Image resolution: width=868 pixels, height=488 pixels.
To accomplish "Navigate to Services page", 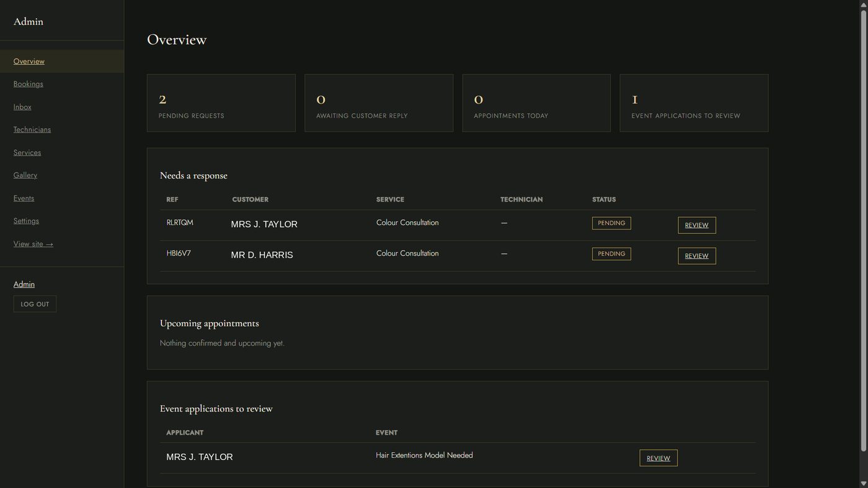I will click(x=27, y=153).
